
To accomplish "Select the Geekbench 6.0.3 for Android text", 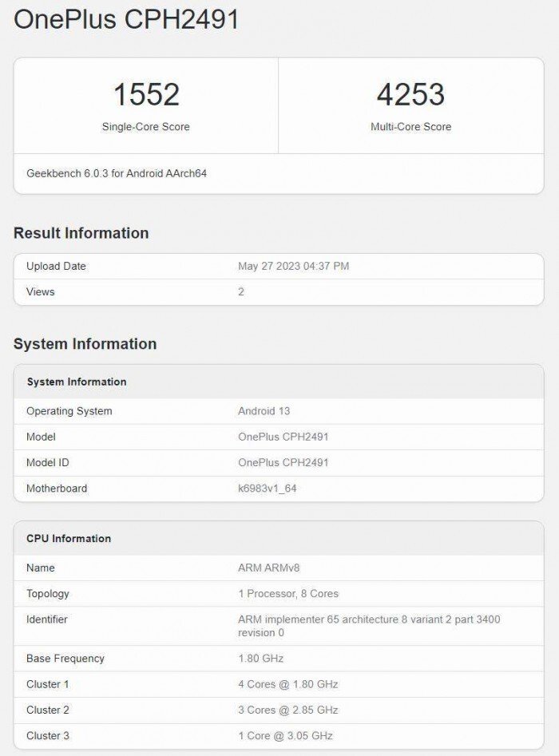I will 117,173.
